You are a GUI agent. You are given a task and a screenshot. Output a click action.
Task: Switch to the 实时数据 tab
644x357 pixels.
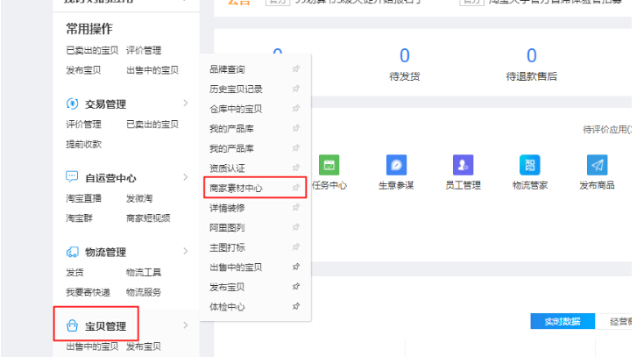tap(562, 321)
